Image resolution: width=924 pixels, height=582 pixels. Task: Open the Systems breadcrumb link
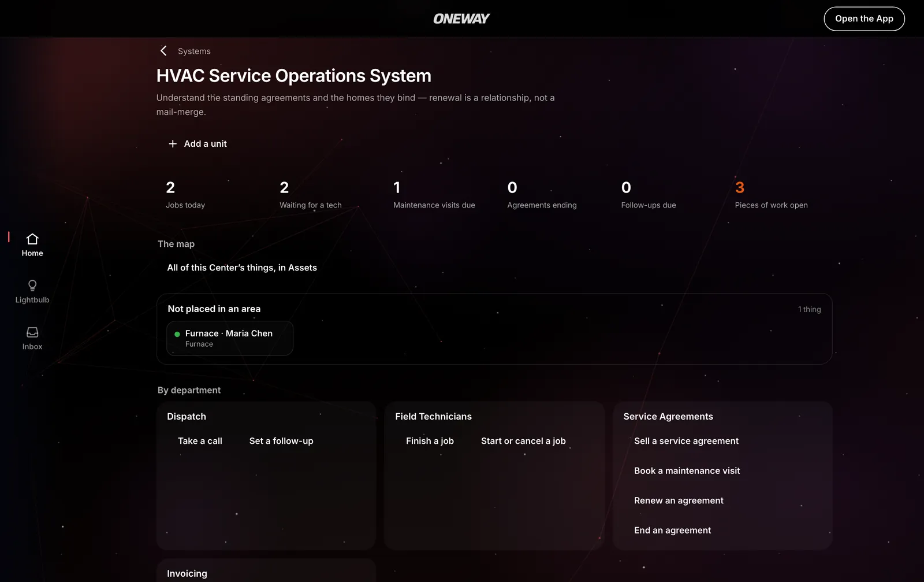coord(194,51)
